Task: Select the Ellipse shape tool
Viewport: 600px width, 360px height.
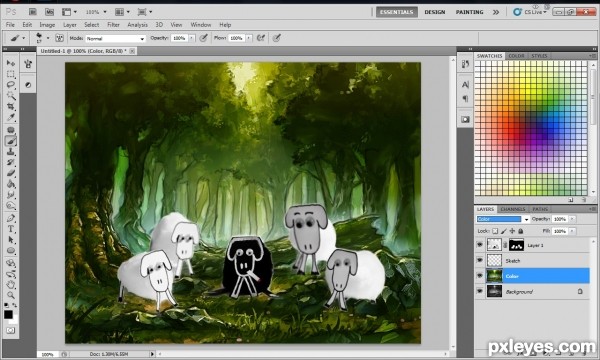Action: coord(11,251)
